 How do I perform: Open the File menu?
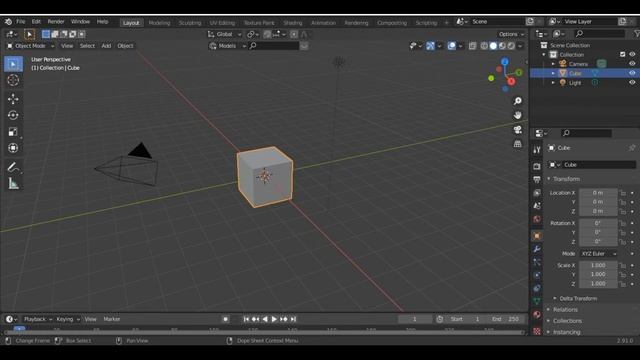point(20,22)
